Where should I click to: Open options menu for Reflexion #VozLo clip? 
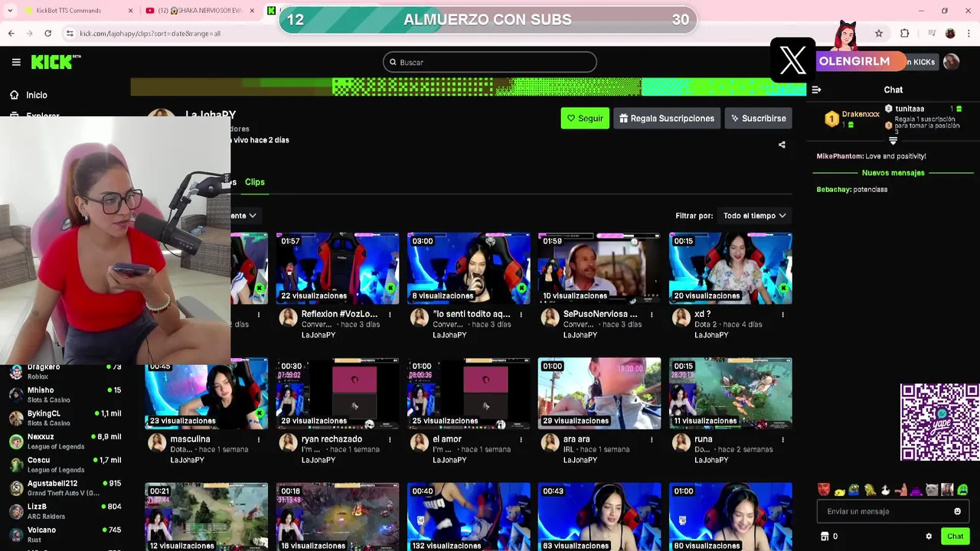pos(390,315)
